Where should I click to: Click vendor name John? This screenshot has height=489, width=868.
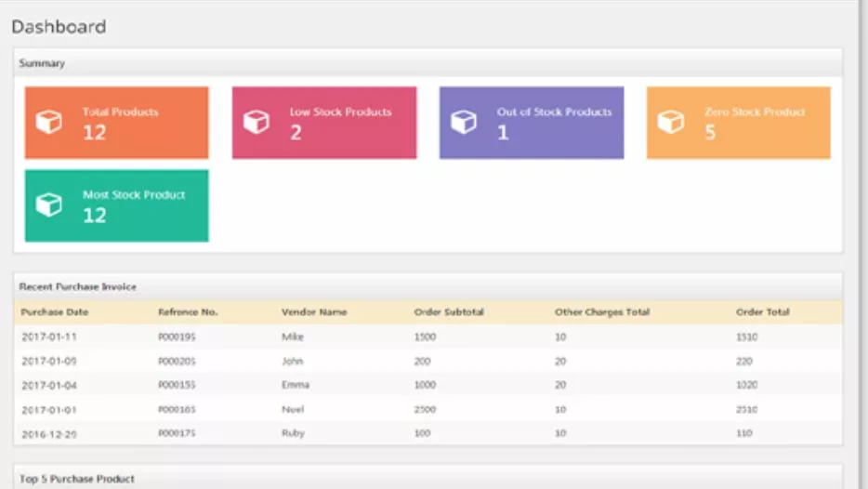pyautogui.click(x=293, y=361)
